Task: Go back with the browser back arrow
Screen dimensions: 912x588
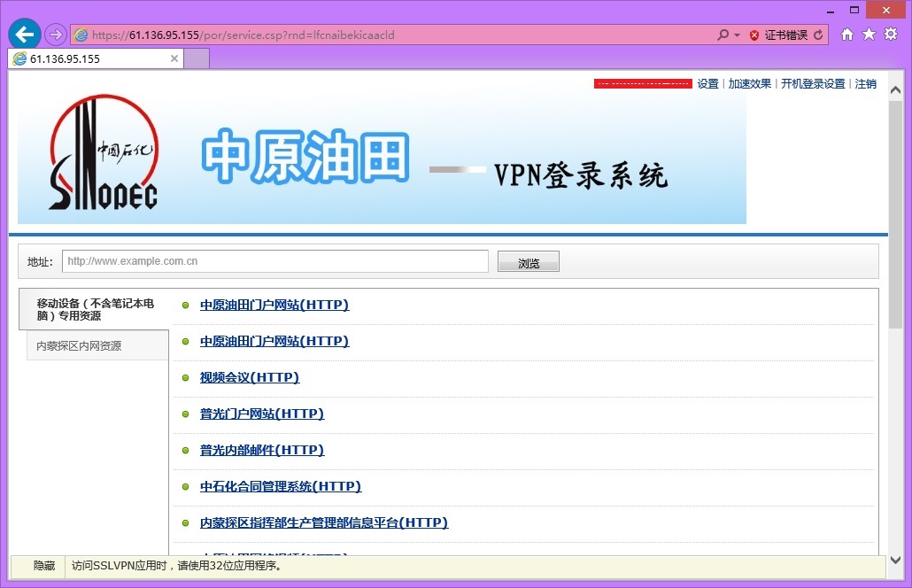Action: click(x=25, y=35)
